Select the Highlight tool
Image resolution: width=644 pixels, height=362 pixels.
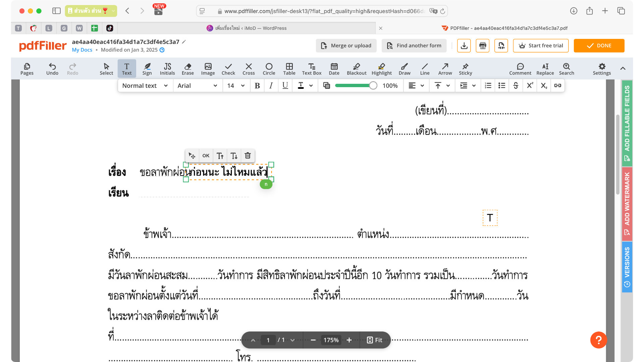pos(381,69)
